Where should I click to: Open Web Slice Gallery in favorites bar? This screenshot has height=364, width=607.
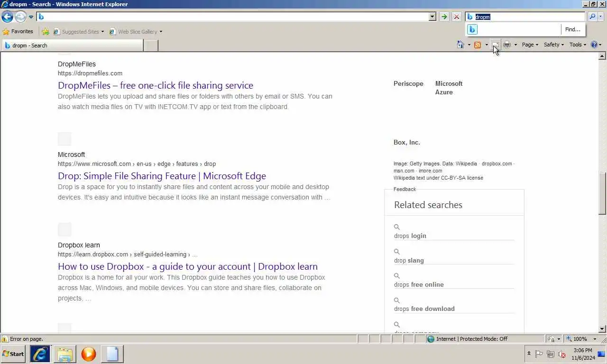tap(136, 32)
